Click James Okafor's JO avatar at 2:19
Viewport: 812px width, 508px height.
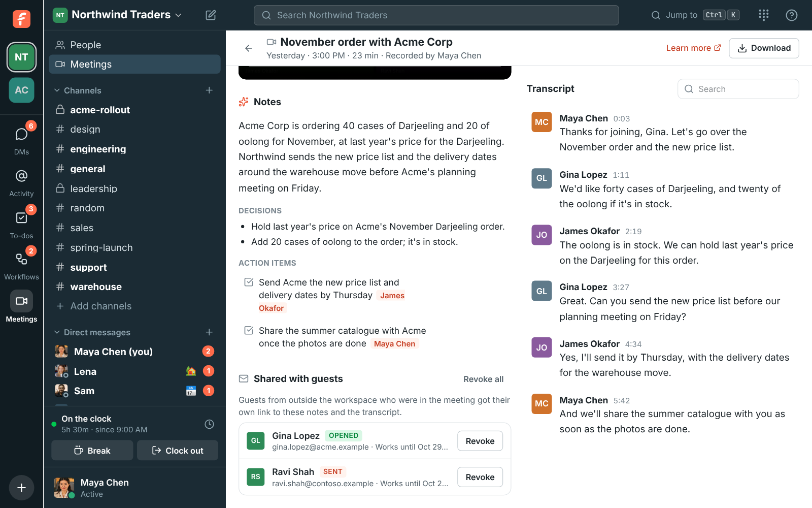click(x=542, y=235)
